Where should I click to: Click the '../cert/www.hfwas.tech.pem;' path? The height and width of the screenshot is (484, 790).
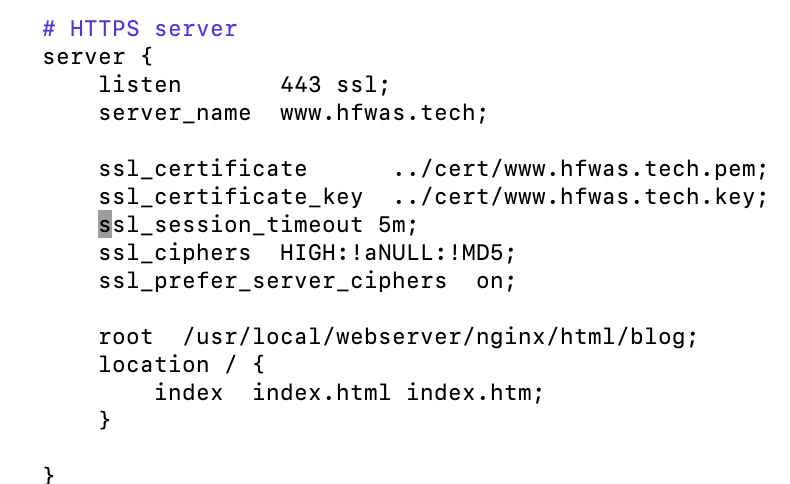click(580, 169)
